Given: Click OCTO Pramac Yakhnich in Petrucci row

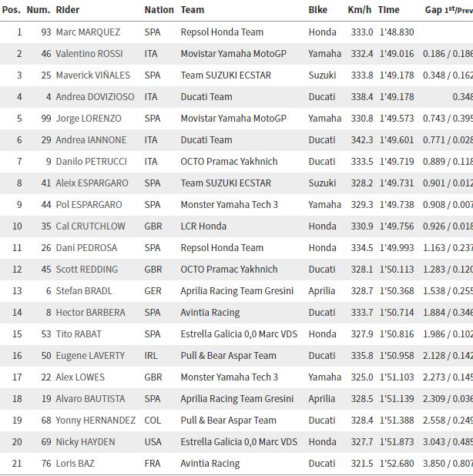Looking at the screenshot, I should (230, 162).
